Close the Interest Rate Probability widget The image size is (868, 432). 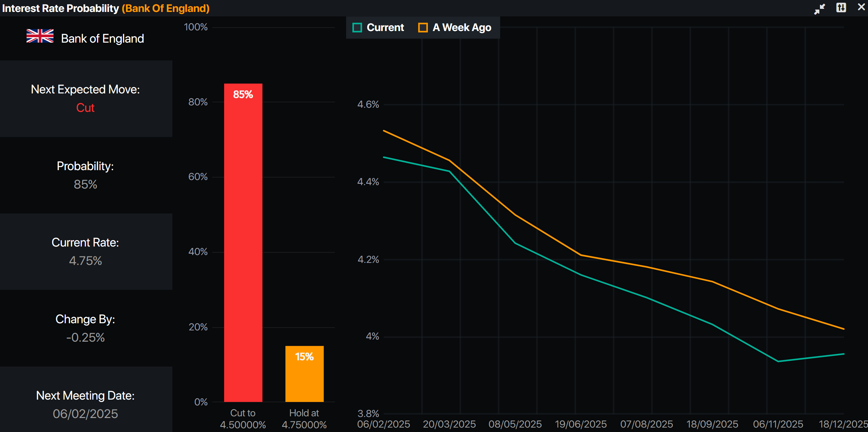tap(861, 8)
